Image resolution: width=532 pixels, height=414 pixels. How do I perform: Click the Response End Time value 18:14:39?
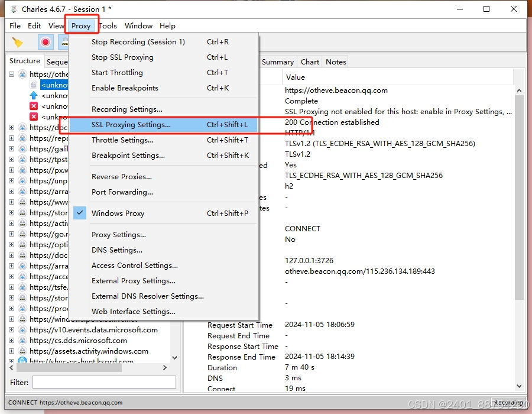tap(320, 356)
